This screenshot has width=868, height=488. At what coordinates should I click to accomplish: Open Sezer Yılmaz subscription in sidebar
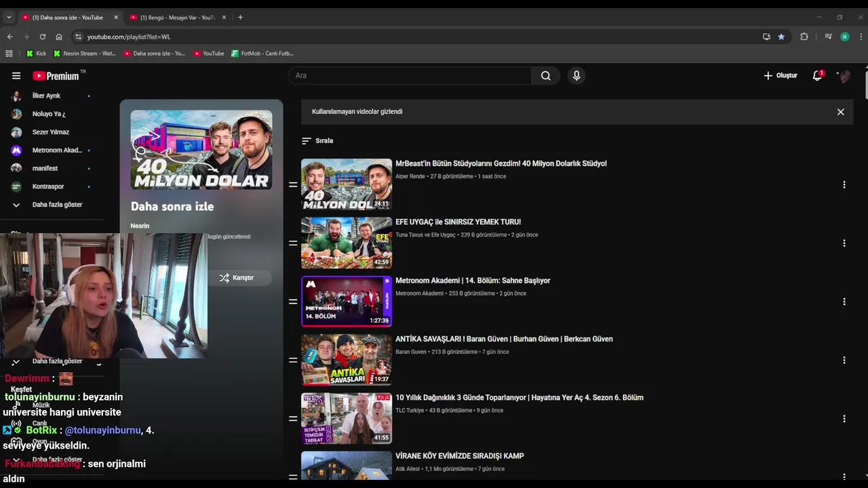click(50, 132)
